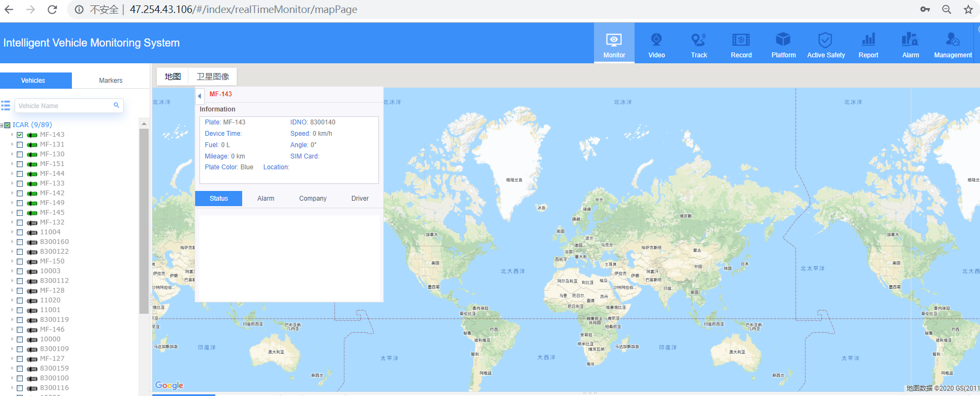
Task: Open the Company tab in info panel
Action: (x=313, y=199)
